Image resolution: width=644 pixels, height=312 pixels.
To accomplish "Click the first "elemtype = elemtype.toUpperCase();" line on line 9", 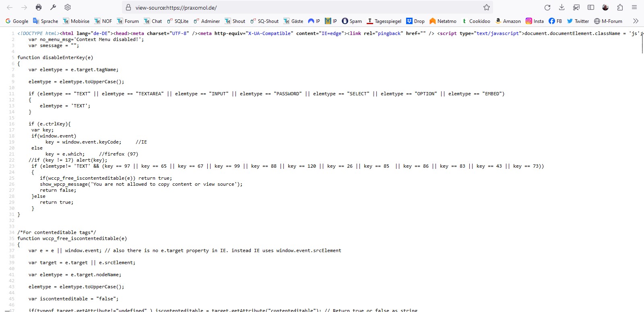I will pos(76,82).
